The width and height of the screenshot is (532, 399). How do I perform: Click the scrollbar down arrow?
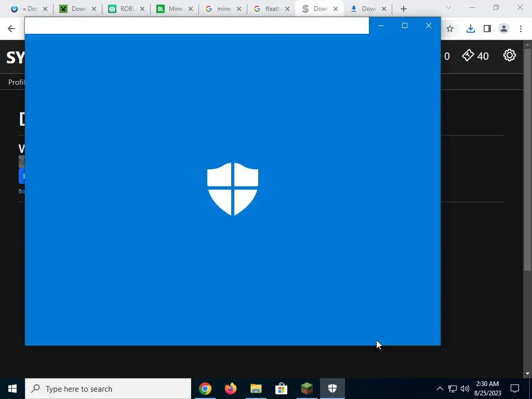pyautogui.click(x=527, y=374)
